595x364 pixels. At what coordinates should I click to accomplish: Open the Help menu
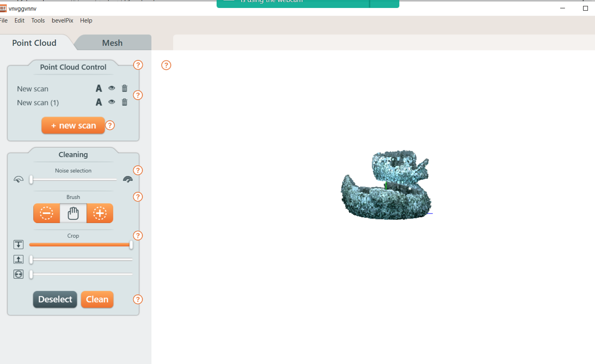[x=85, y=20]
